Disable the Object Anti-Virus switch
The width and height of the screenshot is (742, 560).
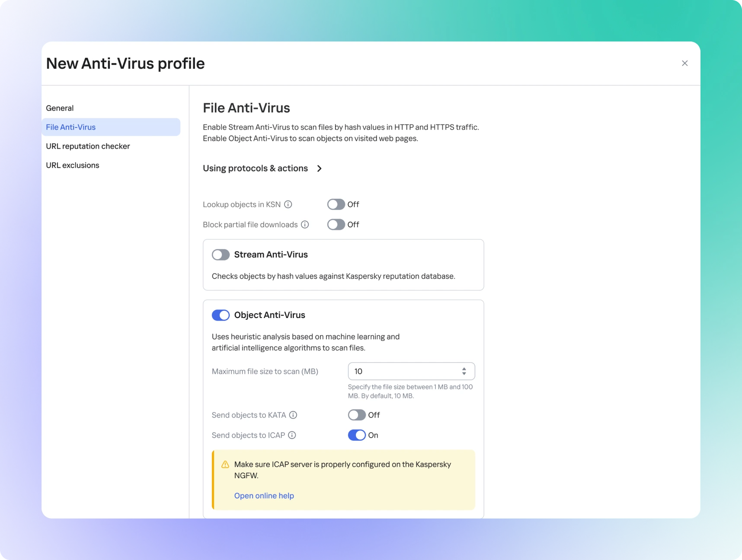pos(221,315)
